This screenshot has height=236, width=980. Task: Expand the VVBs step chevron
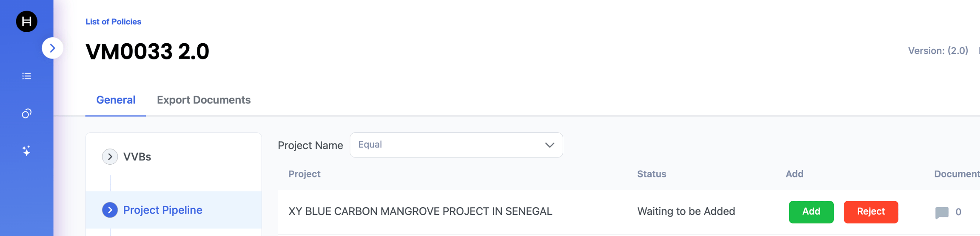click(110, 157)
